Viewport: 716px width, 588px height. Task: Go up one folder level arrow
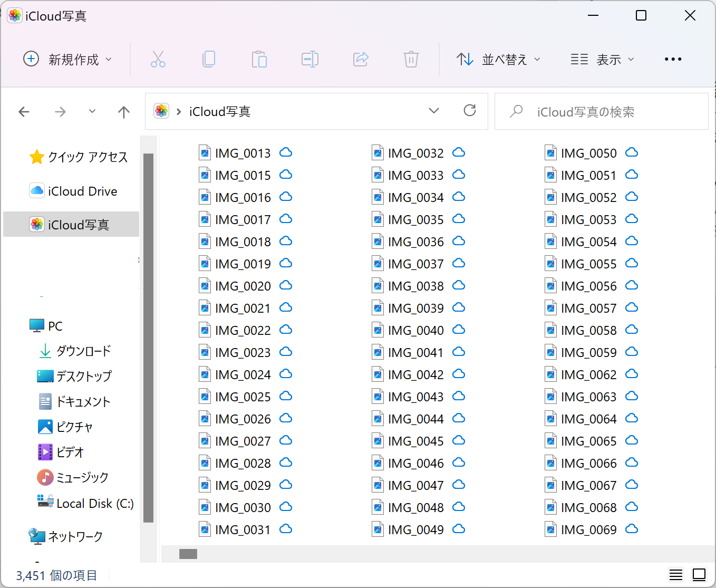pos(124,112)
